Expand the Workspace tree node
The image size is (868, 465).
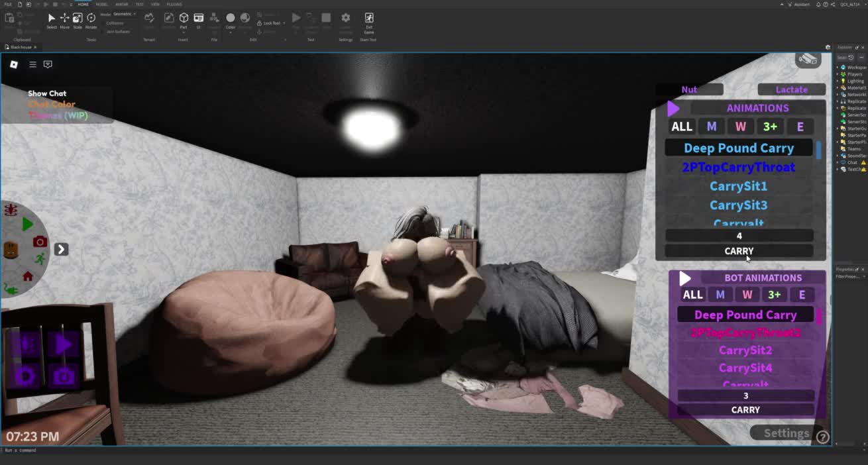pos(838,68)
